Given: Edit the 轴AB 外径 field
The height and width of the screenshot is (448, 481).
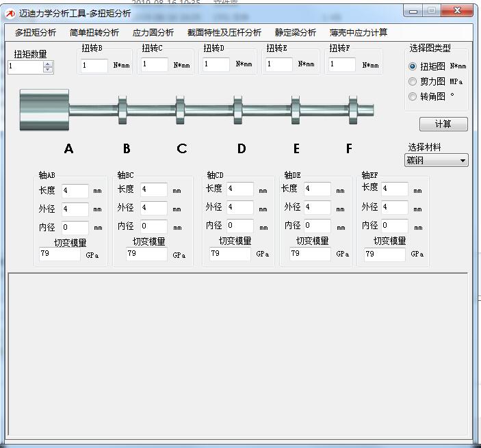Looking at the screenshot, I should tap(75, 209).
